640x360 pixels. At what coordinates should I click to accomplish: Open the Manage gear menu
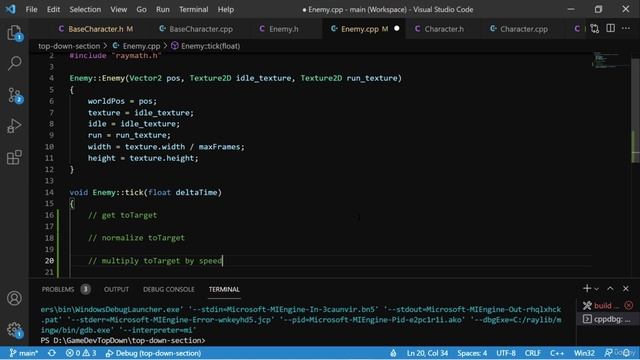click(x=14, y=329)
